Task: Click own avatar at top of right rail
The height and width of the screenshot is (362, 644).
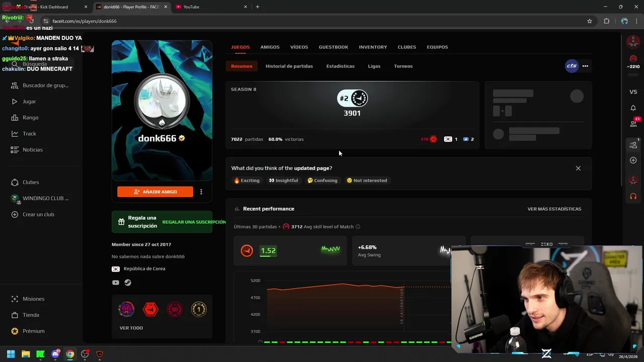Action: coord(633,42)
